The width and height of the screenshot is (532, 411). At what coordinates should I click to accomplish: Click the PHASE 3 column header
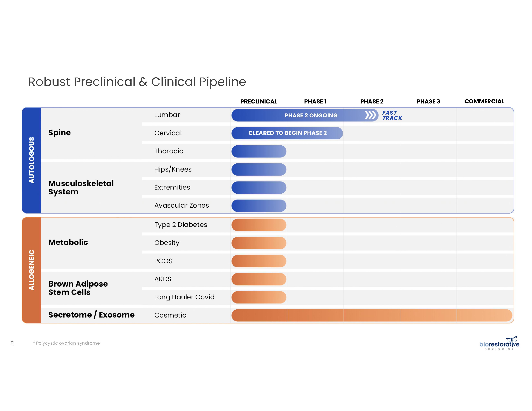pos(428,102)
